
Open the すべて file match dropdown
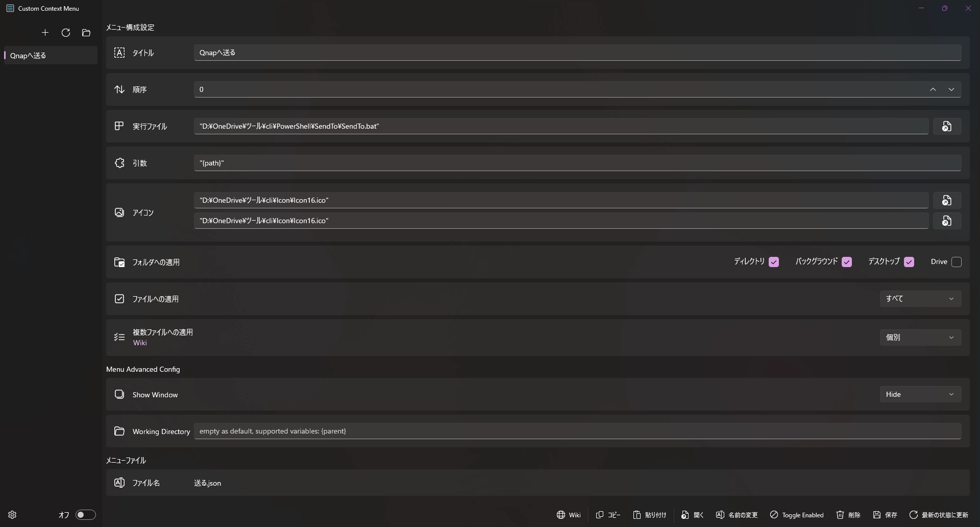920,299
